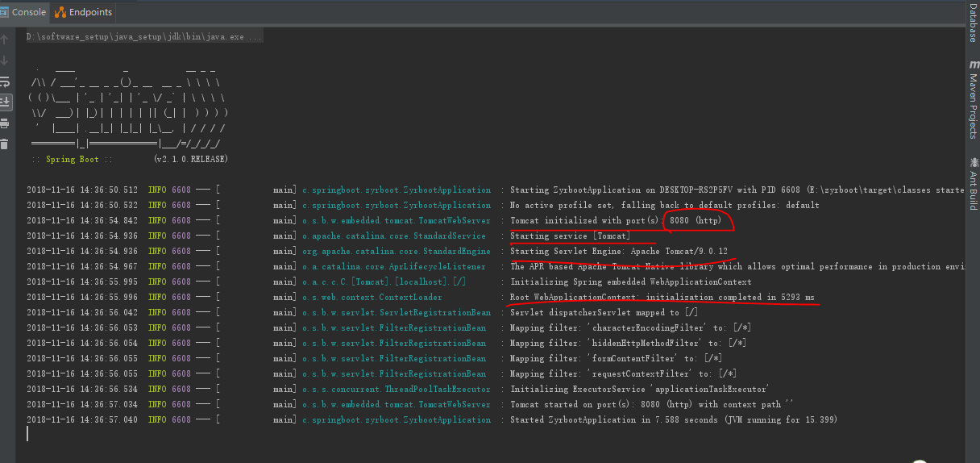980x463 pixels.
Task: Open the Maven Projects side panel
Action: point(973,99)
